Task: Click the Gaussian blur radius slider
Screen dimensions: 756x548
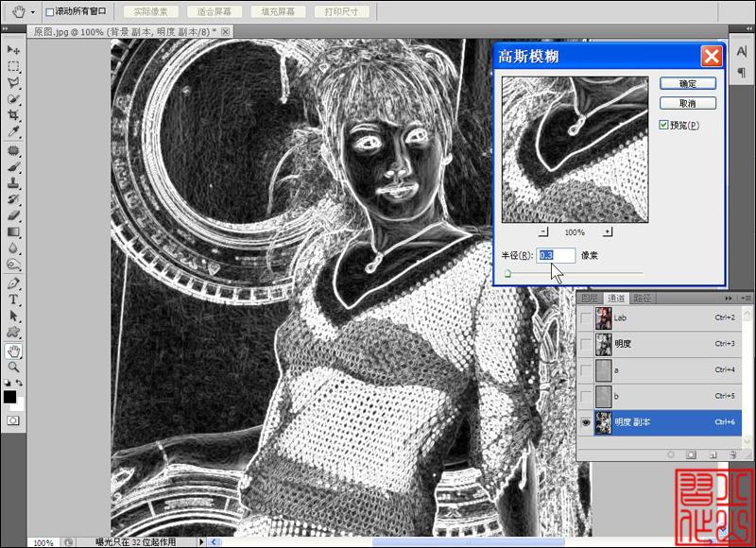Action: coord(574,274)
